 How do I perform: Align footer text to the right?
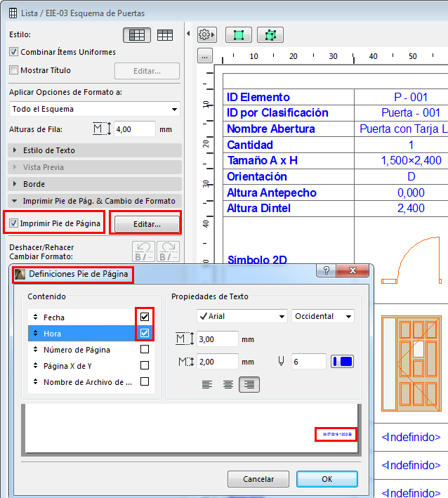pos(249,385)
